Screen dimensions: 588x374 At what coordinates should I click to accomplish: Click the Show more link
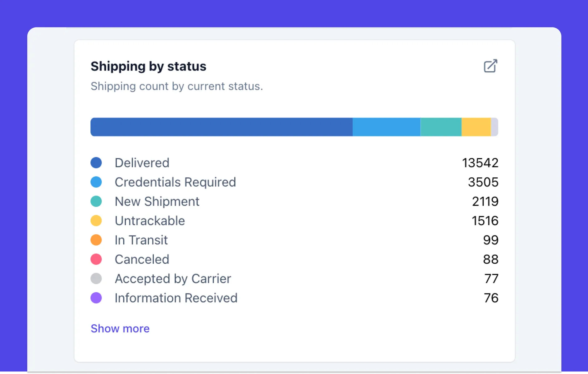(120, 328)
